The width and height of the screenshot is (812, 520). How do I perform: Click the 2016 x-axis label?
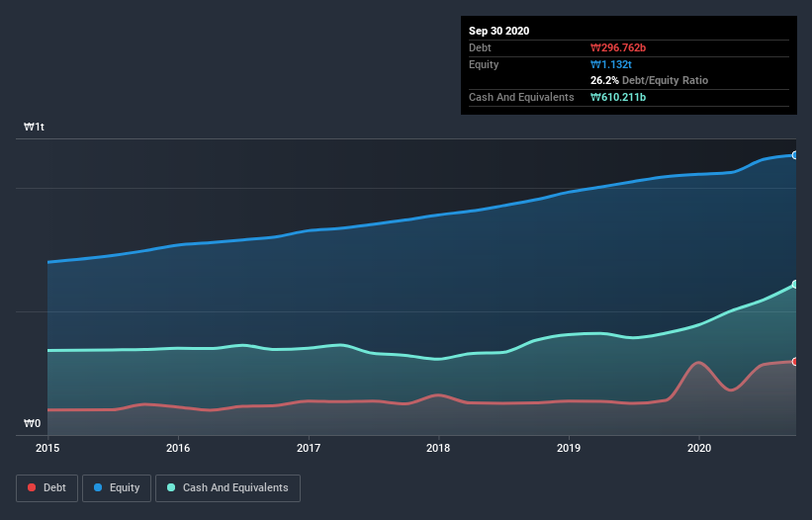178,448
